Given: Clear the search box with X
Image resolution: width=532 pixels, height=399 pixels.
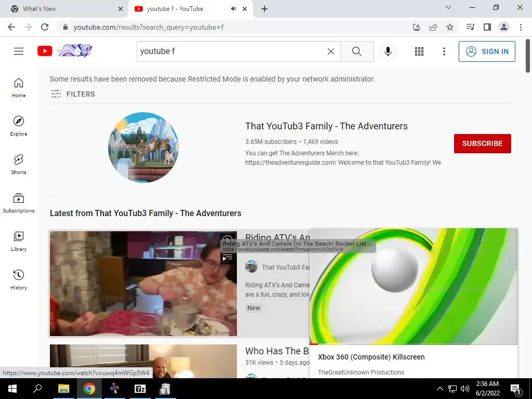Looking at the screenshot, I should [331, 51].
